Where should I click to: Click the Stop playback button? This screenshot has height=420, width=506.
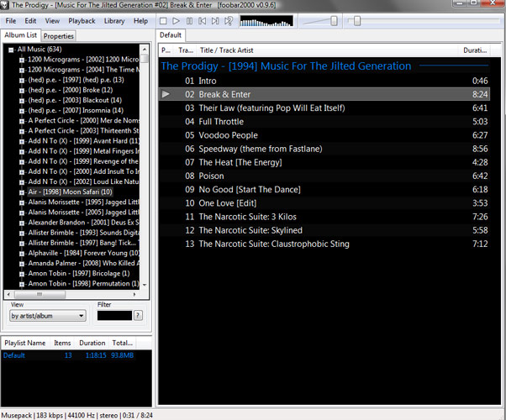(163, 21)
